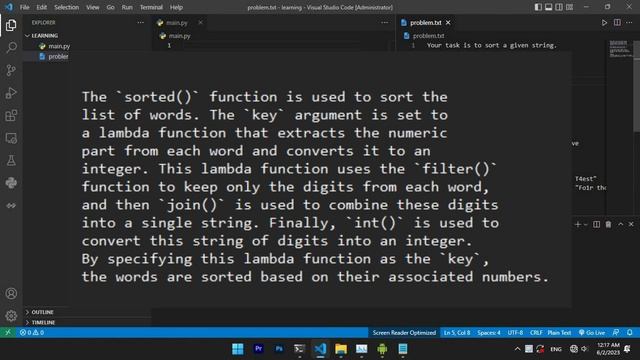
Task: Click the problem.txt editor minimap
Action: (620, 49)
